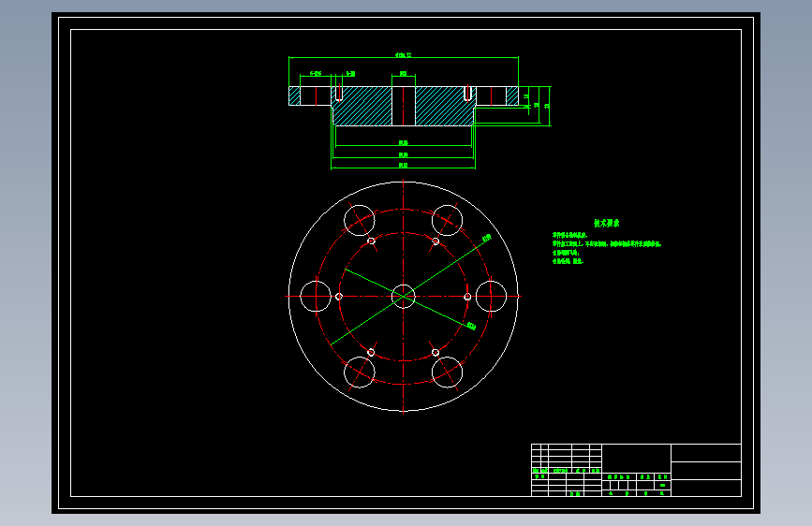Screen dimensions: 812x526
Task: Select the longest line of technical requirements text
Action: coord(606,243)
